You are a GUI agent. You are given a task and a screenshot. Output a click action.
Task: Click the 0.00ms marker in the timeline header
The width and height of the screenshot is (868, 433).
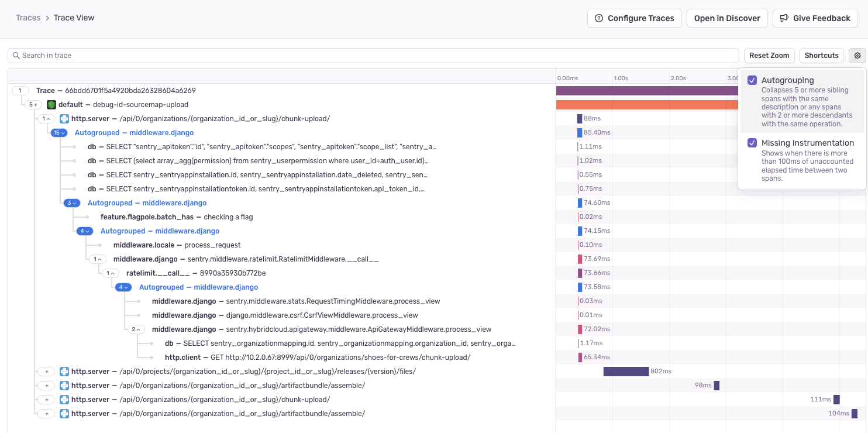(x=567, y=78)
